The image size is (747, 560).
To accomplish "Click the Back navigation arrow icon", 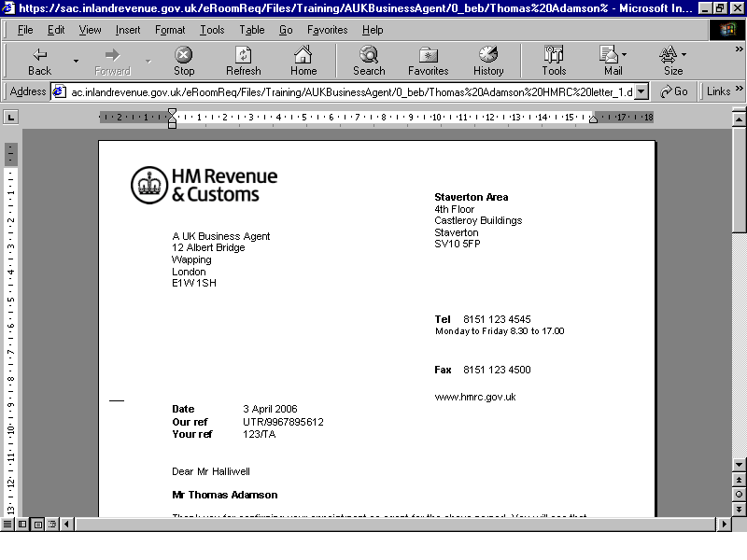I will tap(39, 55).
